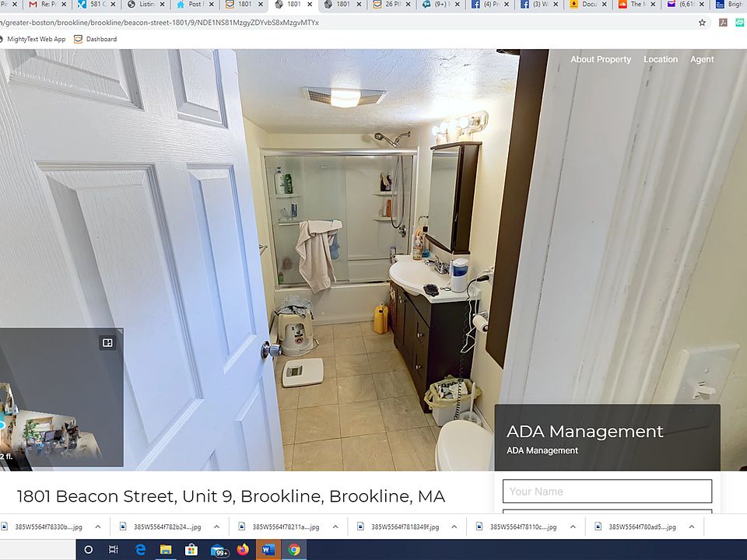Open Microsoft Store from the taskbar
Screen dimensions: 747x560
(x=191, y=550)
